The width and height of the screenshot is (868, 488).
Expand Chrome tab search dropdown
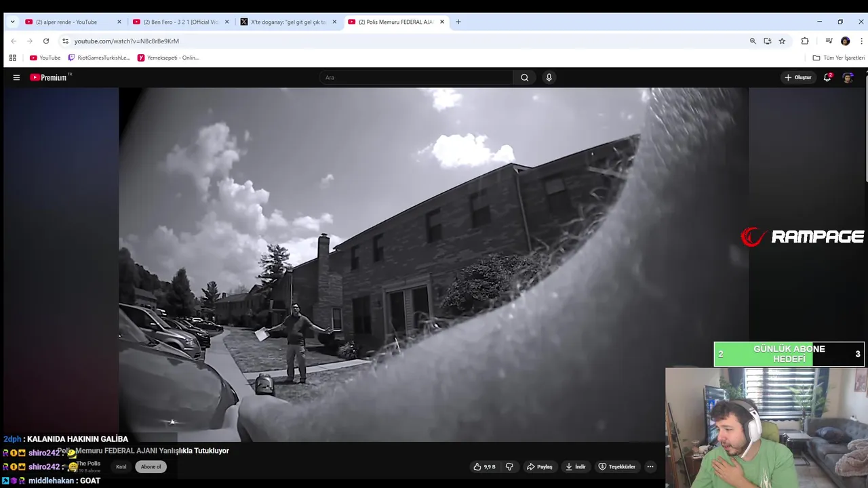pyautogui.click(x=12, y=22)
